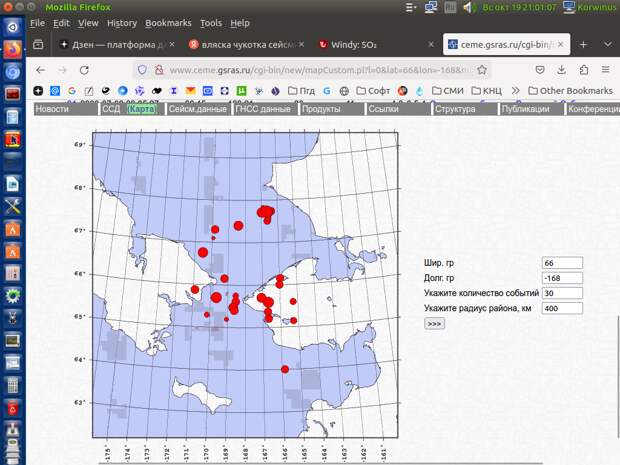The height and width of the screenshot is (465, 620).
Task: Click the browser Back arrow button
Action: click(40, 70)
